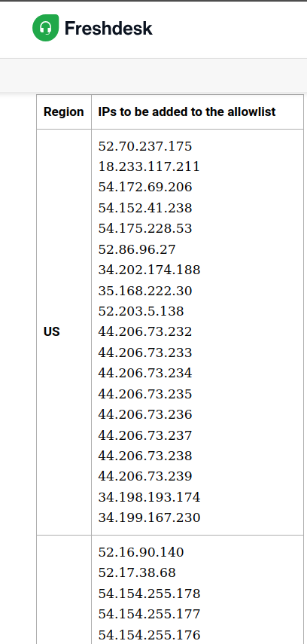Image resolution: width=307 pixels, height=644 pixels.
Task: Click the IPs to be added header
Action: 187,111
